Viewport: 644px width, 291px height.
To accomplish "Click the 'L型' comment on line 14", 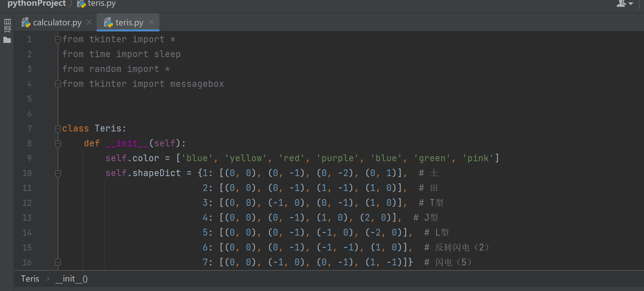I will [437, 233].
